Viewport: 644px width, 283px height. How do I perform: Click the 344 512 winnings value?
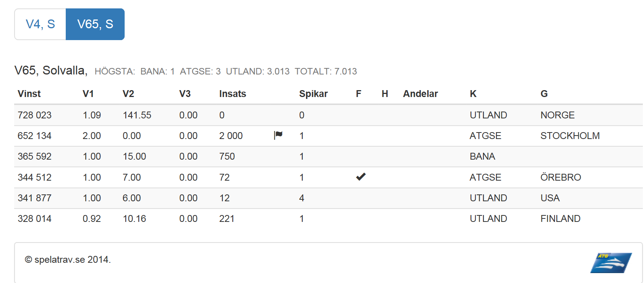coord(34,177)
